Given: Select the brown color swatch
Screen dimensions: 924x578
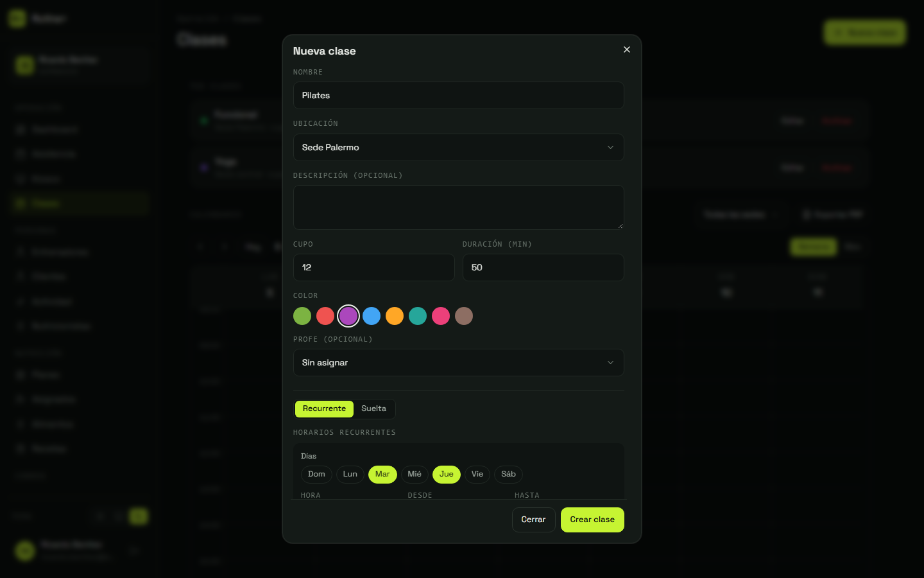Looking at the screenshot, I should (x=464, y=316).
